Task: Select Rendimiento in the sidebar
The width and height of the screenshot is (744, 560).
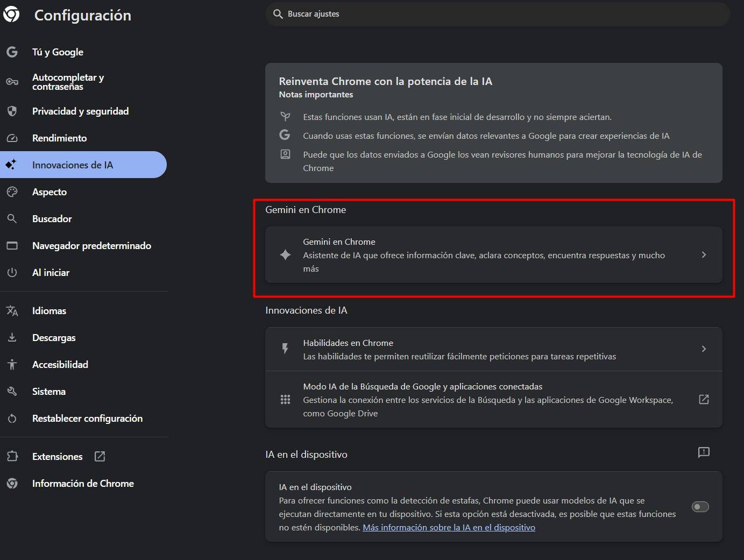Action: pos(83,138)
